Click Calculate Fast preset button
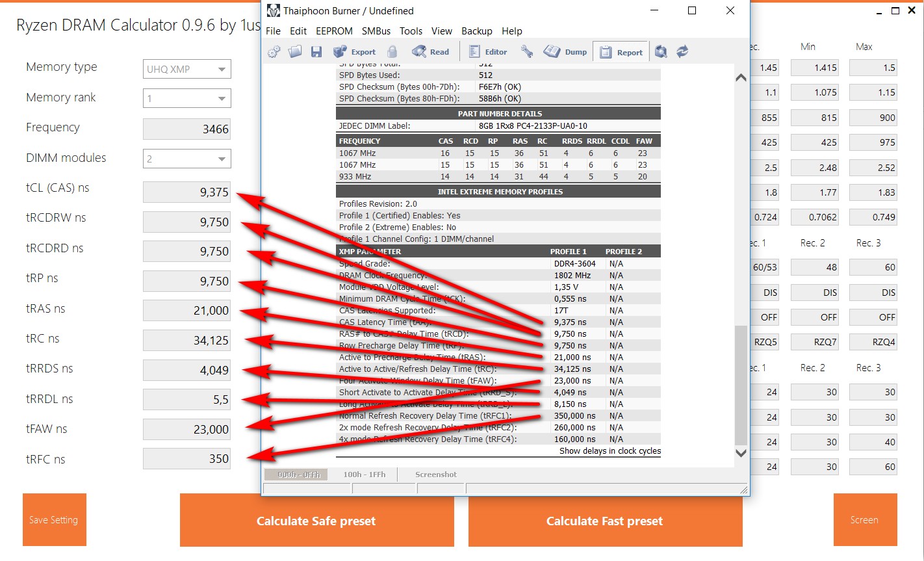The height and width of the screenshot is (561, 924). [605, 520]
